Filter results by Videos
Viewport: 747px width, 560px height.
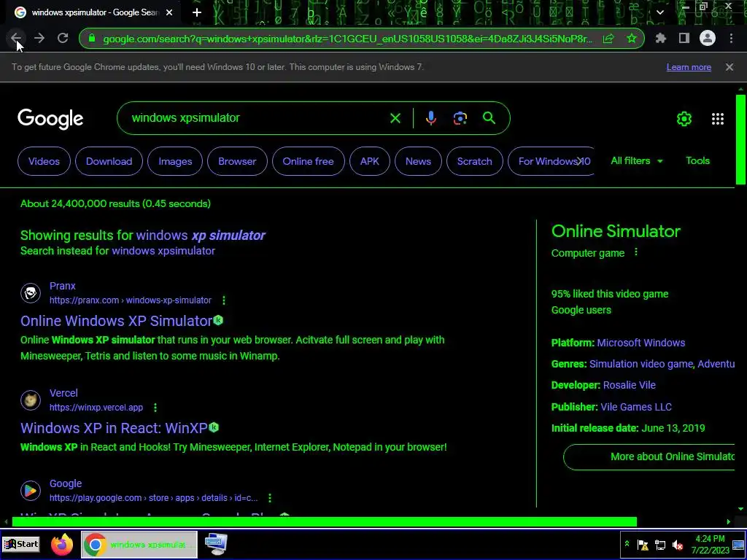pos(44,161)
